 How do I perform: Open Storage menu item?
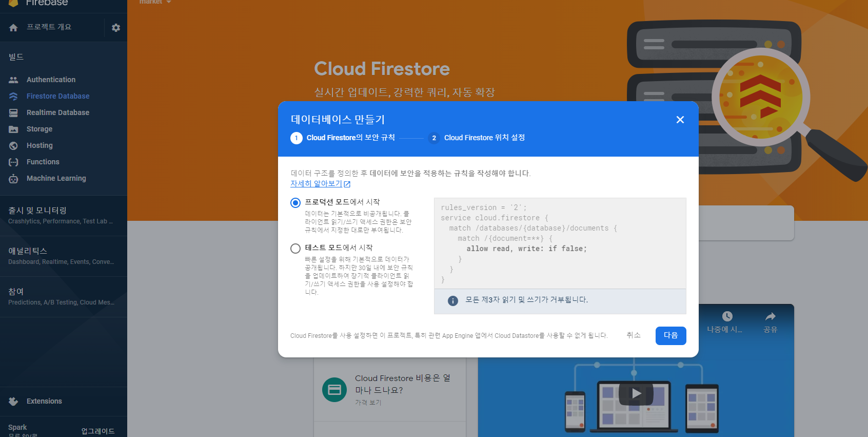pyautogui.click(x=40, y=129)
